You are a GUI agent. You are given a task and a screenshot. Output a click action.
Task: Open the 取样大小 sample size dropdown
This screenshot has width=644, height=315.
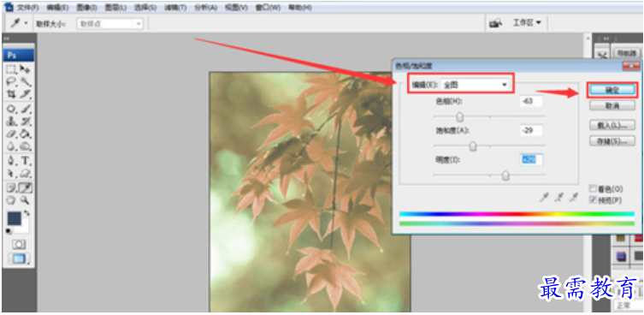coord(109,24)
